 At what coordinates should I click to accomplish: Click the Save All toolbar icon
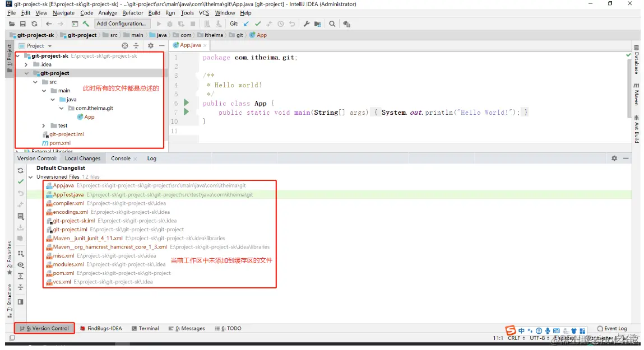[23, 24]
